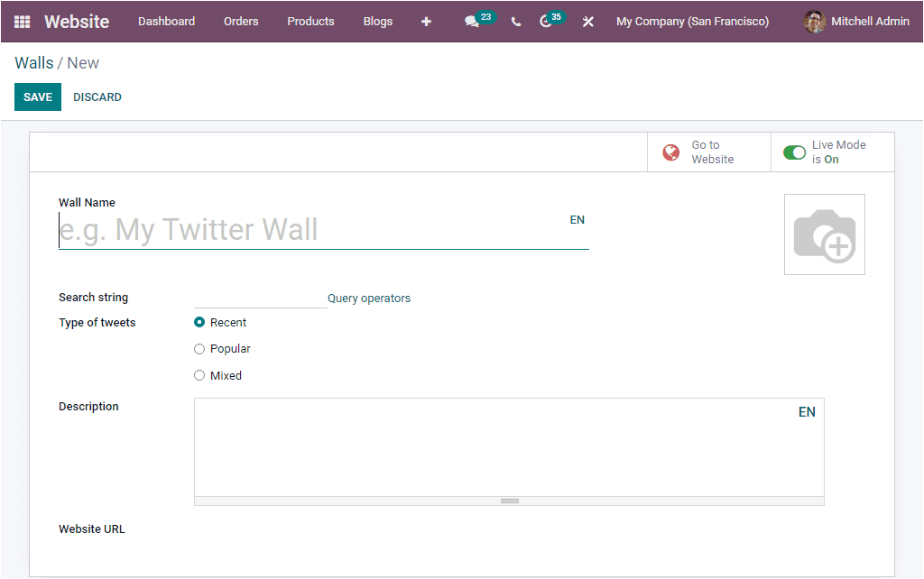Save the new wall
The image size is (924, 579).
tap(37, 96)
